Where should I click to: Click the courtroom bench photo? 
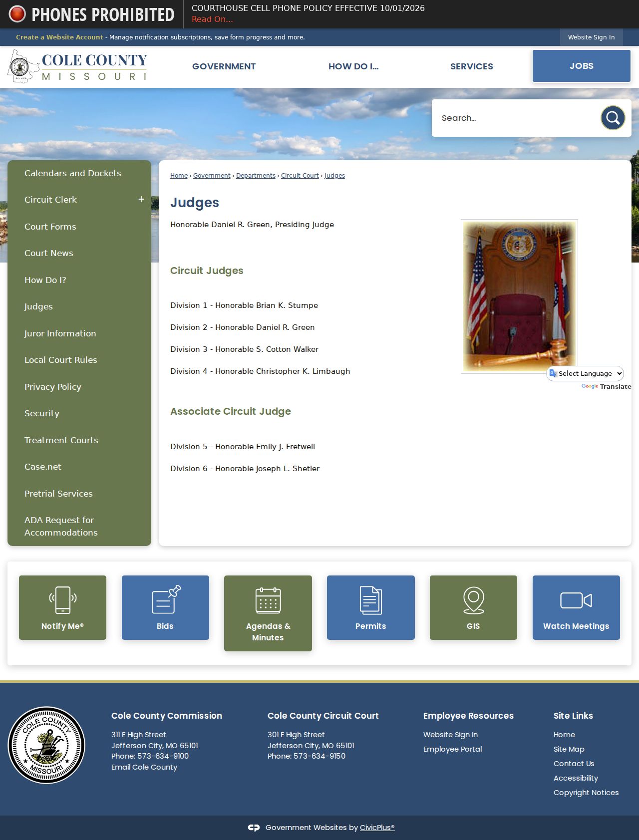pyautogui.click(x=519, y=296)
